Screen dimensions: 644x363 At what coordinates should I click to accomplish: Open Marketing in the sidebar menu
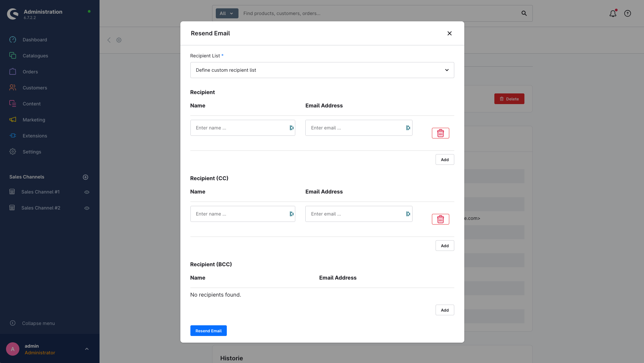34,120
